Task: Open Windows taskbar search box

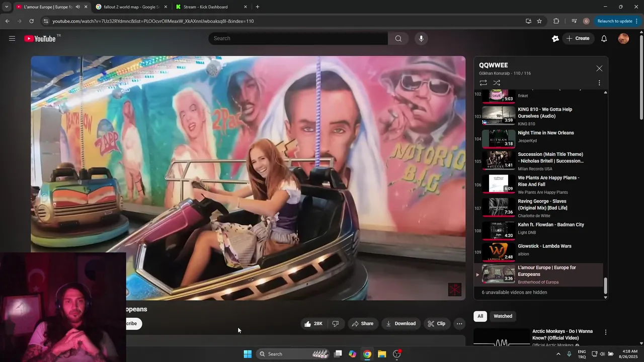Action: 294,354
